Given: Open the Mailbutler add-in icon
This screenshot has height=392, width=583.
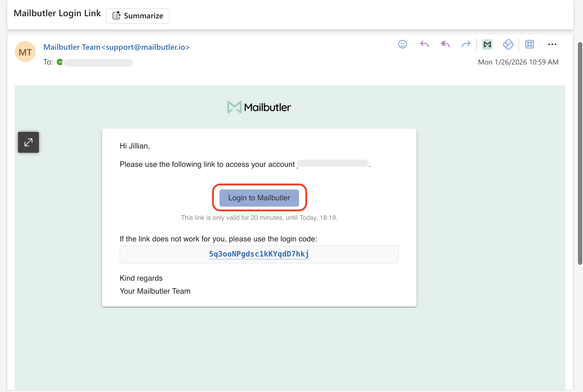Looking at the screenshot, I should (x=487, y=44).
